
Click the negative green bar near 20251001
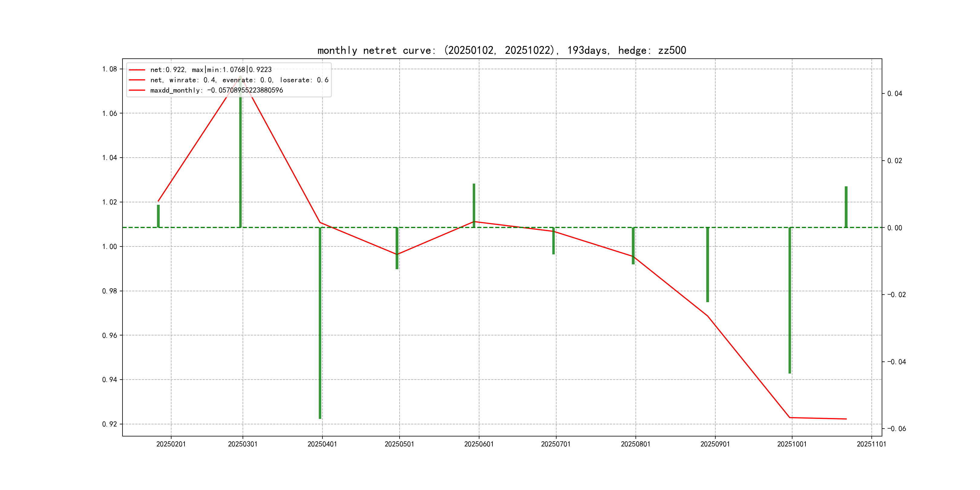point(790,301)
